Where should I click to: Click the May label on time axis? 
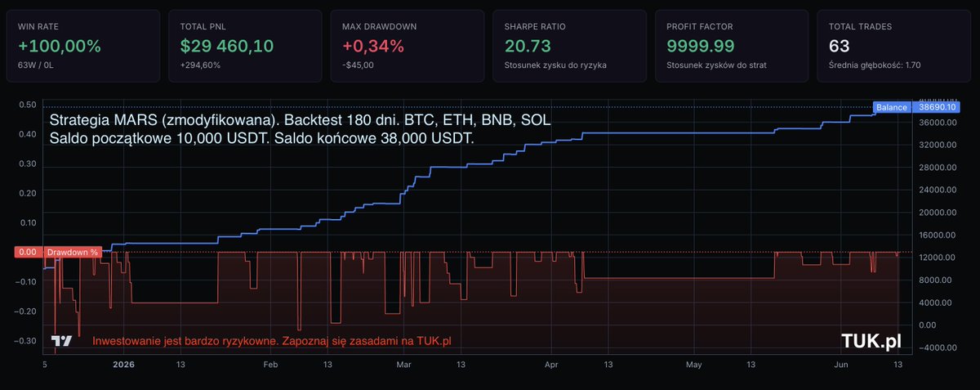pyautogui.click(x=695, y=365)
